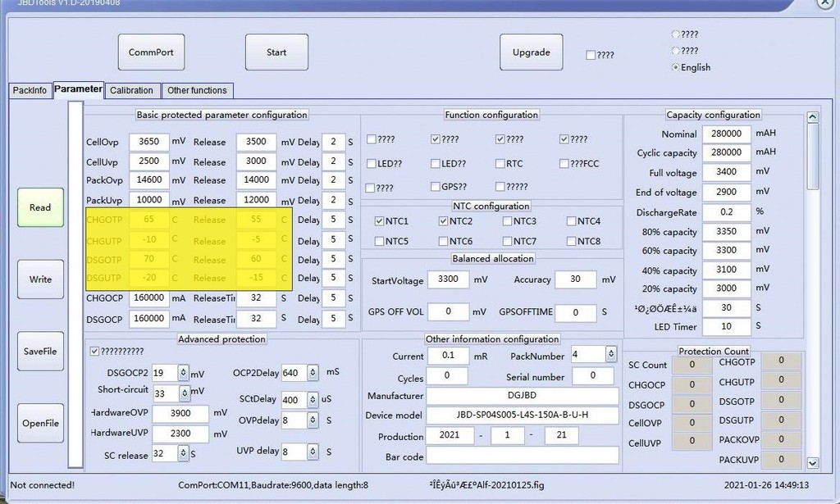Select the Device model field
The image size is (840, 504).
[523, 415]
